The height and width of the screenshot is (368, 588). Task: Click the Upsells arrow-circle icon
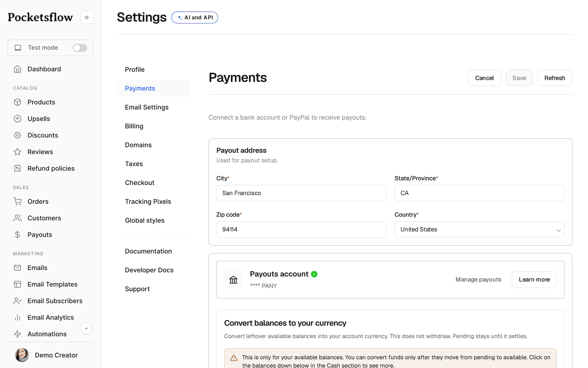[18, 119]
